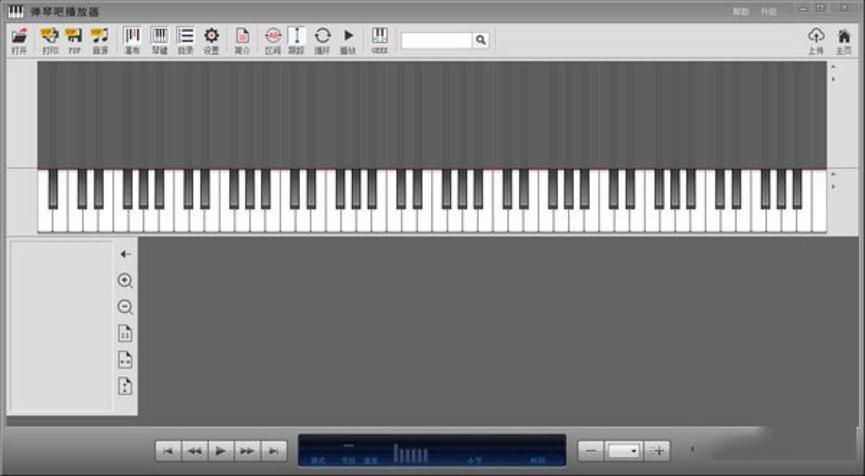
Task: Open a score file with 打开 icon
Action: tap(19, 41)
